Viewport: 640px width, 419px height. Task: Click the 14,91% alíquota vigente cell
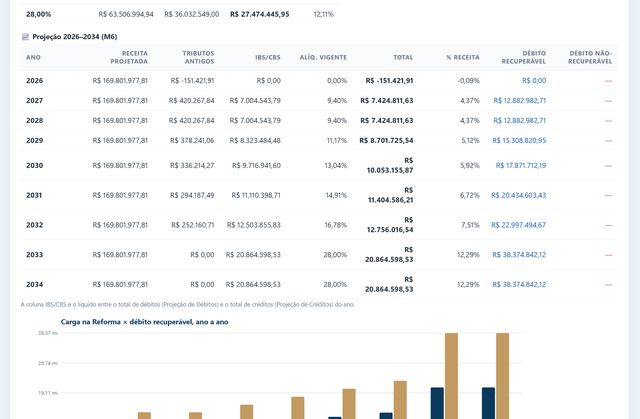[x=336, y=195]
